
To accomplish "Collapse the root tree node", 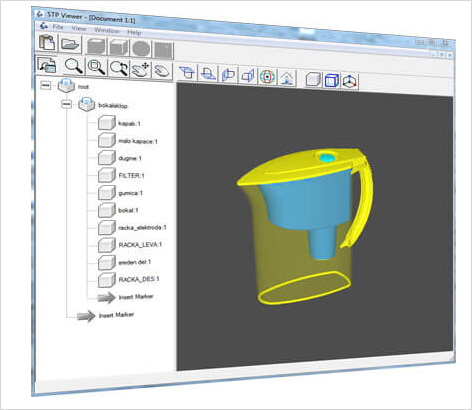I will point(46,85).
